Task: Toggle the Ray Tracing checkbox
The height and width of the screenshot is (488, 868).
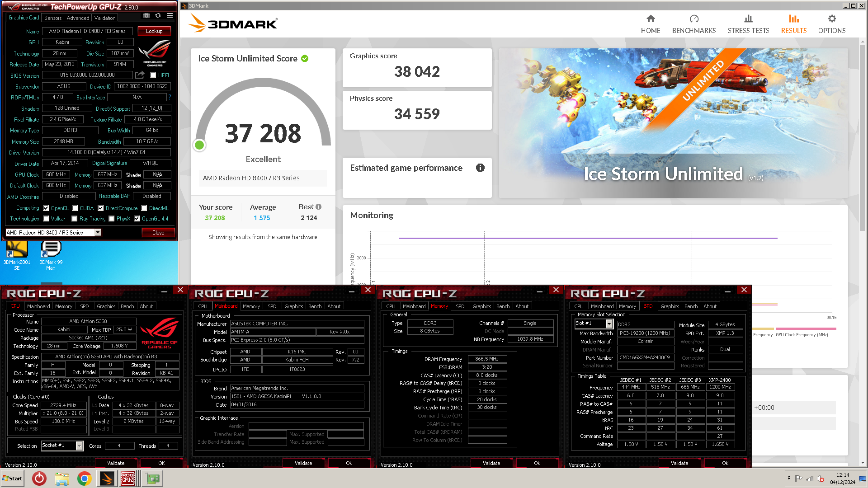Action: 75,219
